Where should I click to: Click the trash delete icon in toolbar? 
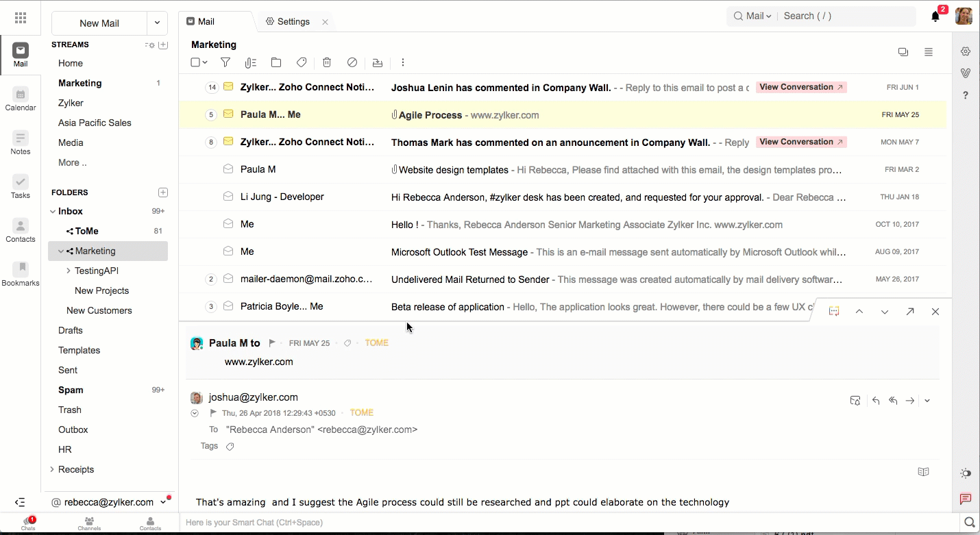[327, 62]
